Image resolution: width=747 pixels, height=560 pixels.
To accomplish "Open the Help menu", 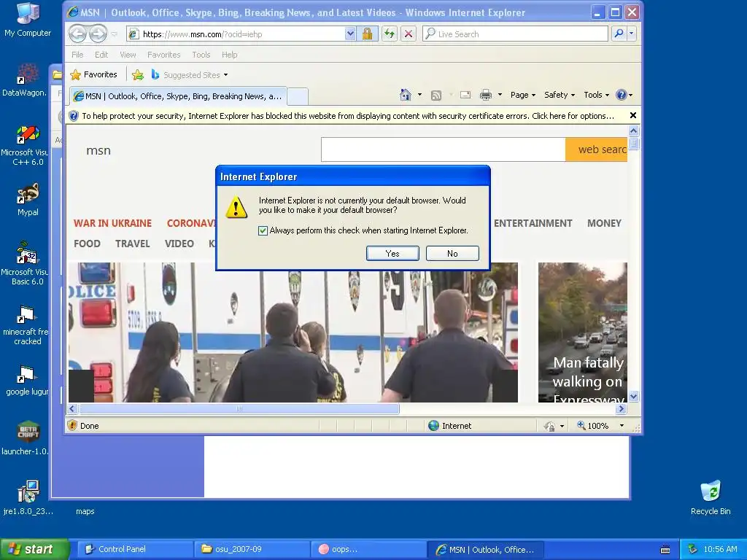I will 229,55.
